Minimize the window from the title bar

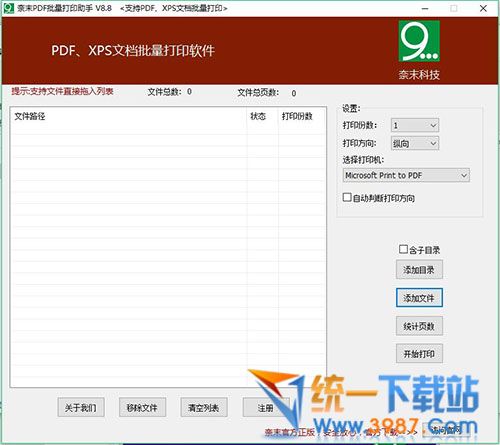[x=425, y=9]
